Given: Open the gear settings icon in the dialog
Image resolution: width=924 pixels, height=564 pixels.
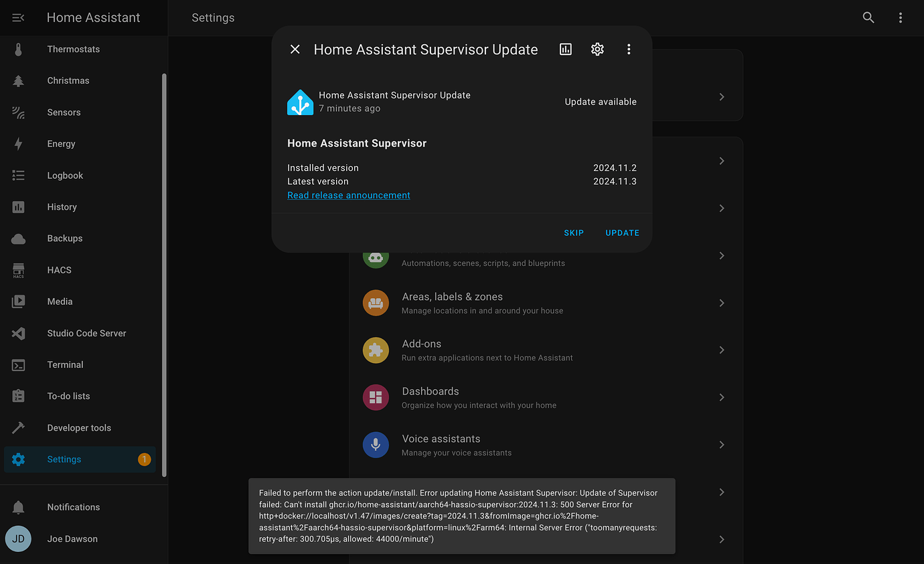Looking at the screenshot, I should pos(597,49).
